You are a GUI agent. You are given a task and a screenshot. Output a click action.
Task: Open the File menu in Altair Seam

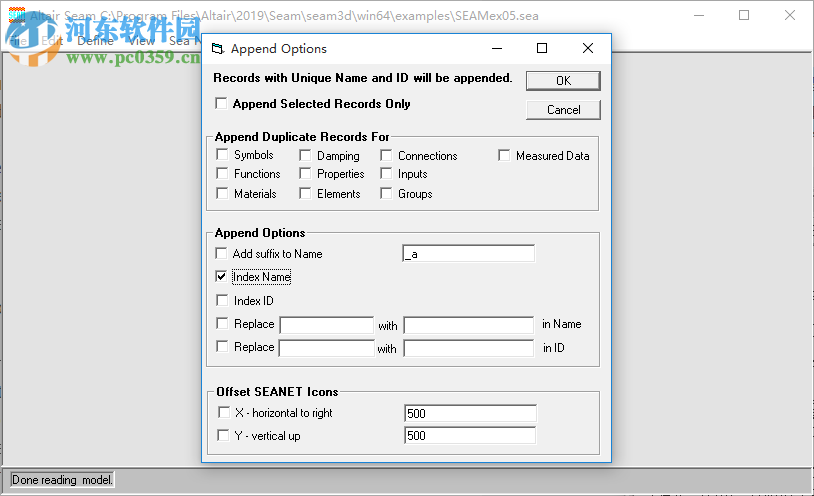19,41
